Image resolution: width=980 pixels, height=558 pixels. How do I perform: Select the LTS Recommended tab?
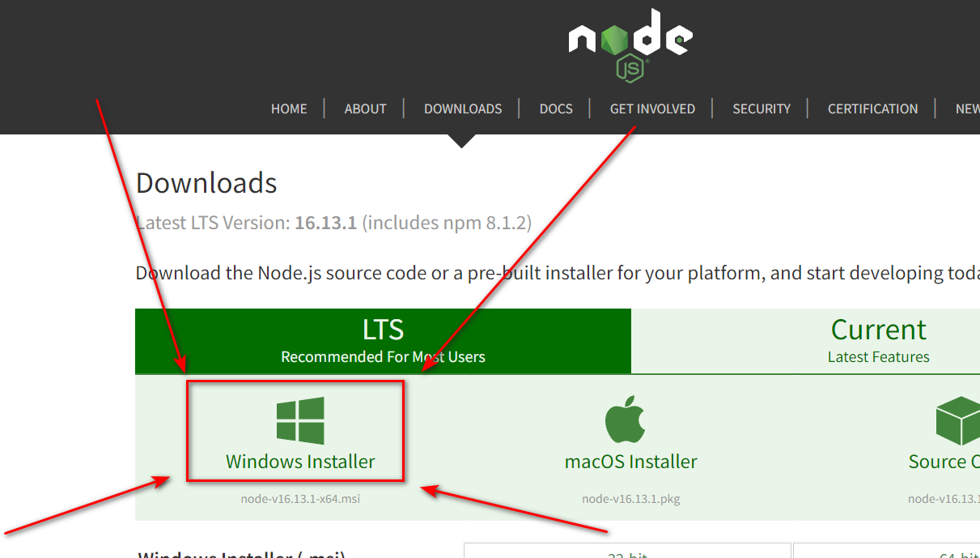383,341
